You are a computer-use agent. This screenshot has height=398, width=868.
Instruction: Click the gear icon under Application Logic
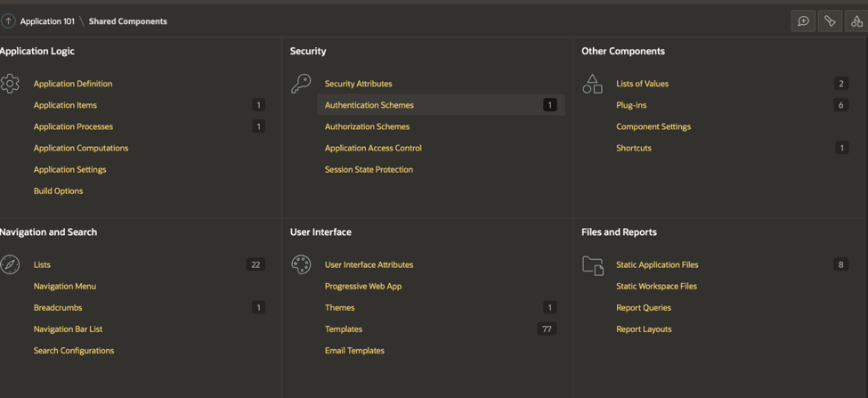pyautogui.click(x=10, y=84)
